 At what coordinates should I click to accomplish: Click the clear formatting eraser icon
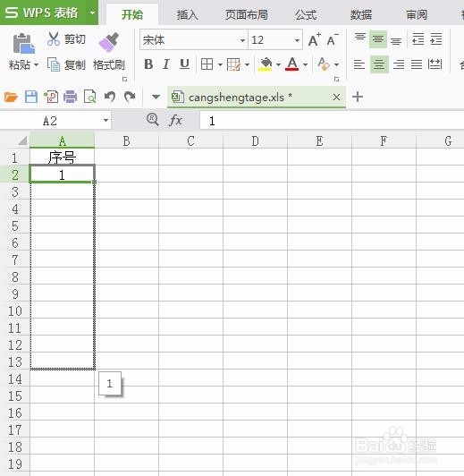pyautogui.click(x=324, y=64)
